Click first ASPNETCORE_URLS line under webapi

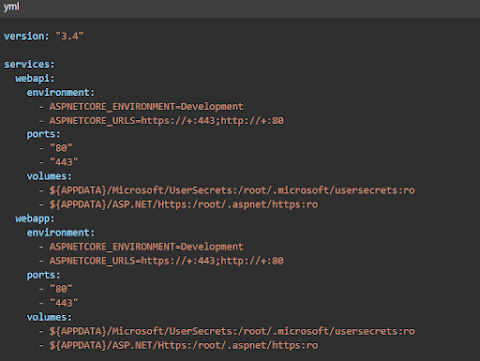pos(167,120)
